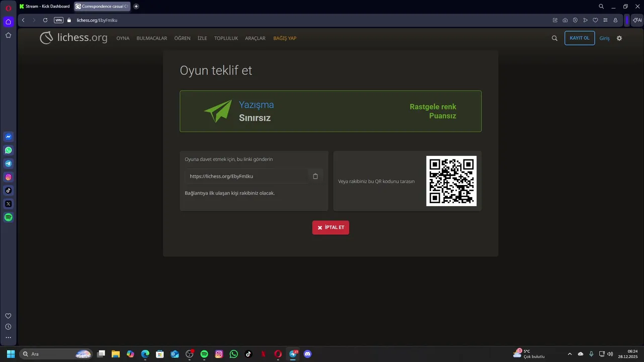Open Opera sidebar home icon
Screen dimensions: 644x362
8,22
